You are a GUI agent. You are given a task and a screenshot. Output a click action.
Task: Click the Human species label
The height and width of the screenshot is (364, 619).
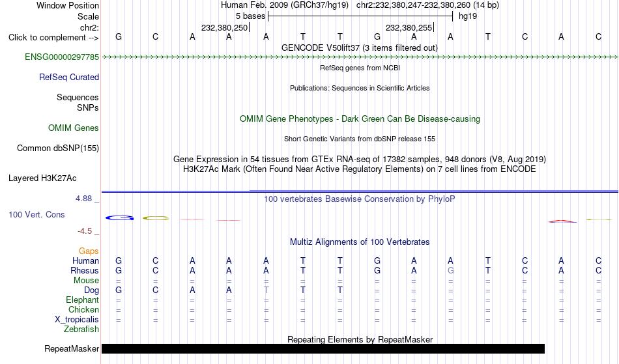coord(85,260)
